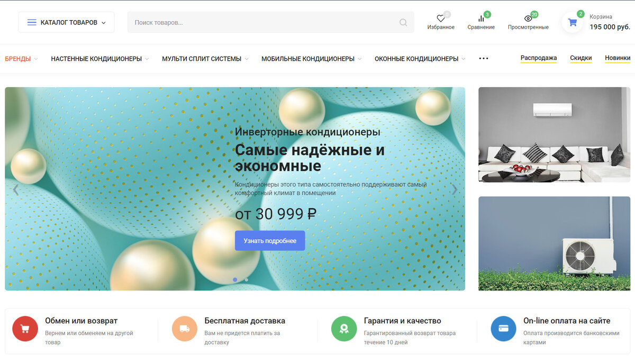Open the Избранное favorites heart icon
This screenshot has width=635, height=364.
(x=441, y=18)
